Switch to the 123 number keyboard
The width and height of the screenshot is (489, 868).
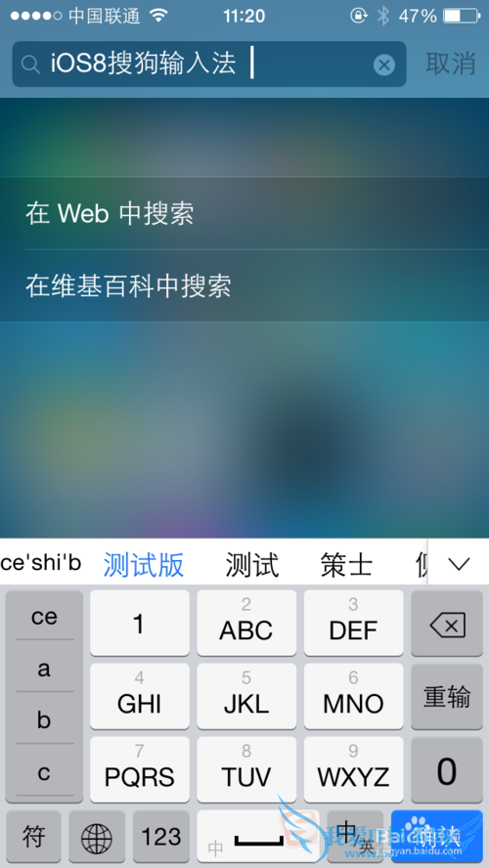161,837
